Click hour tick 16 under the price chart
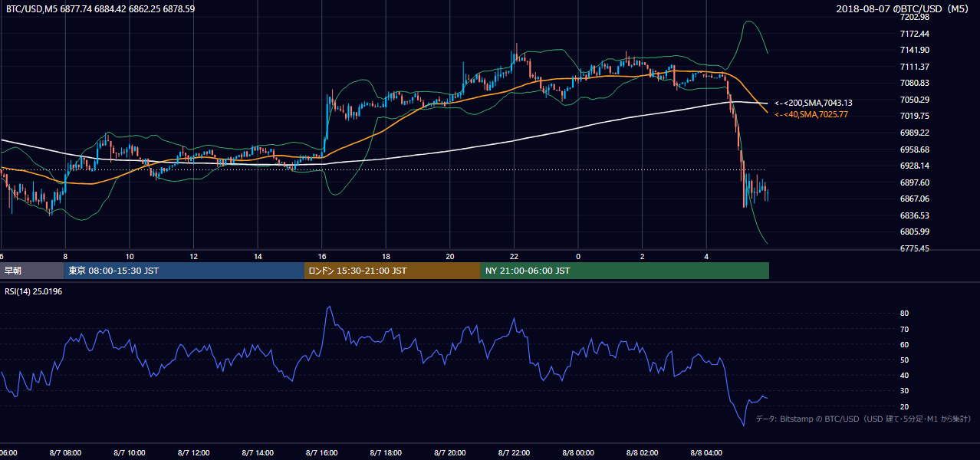The image size is (980, 460). tap(322, 257)
